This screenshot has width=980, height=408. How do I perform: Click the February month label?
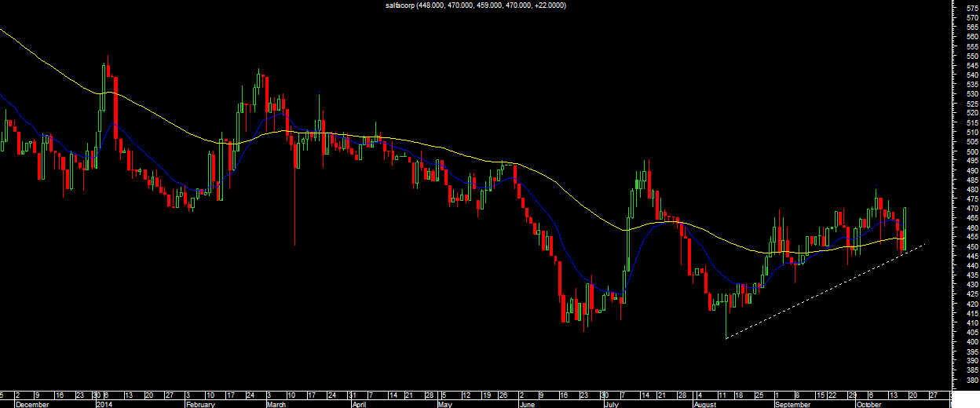[199, 404]
